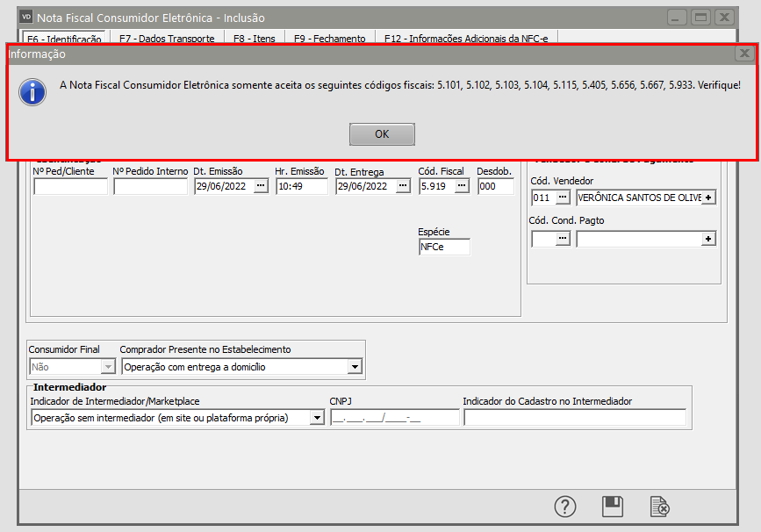Click the Nº Pedido Interno input field
The image size is (761, 532).
click(x=150, y=186)
